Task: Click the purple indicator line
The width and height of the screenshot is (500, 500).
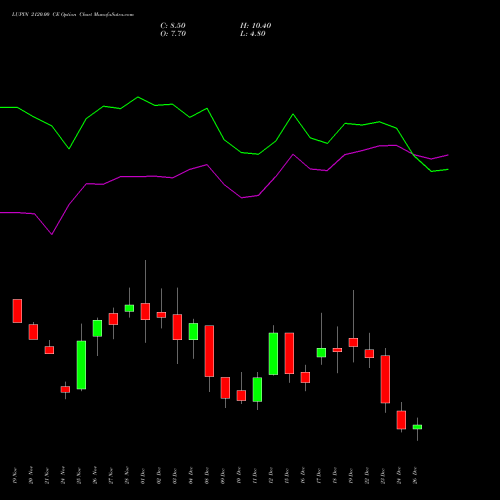Action: point(224,184)
